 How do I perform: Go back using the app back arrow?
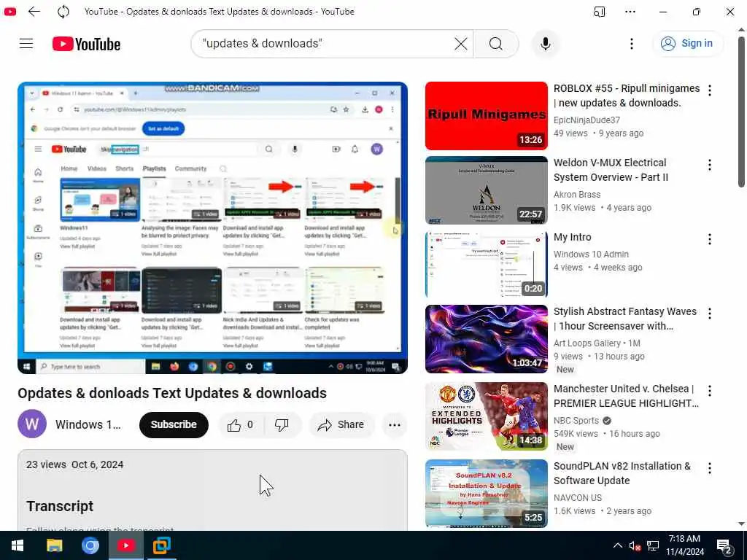tap(34, 12)
